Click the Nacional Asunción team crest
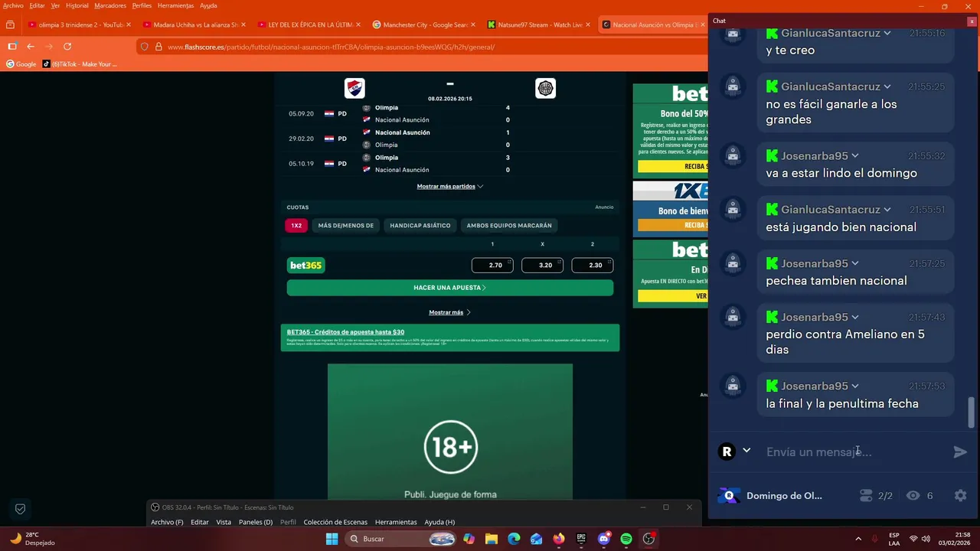This screenshot has height=551, width=980. pyautogui.click(x=354, y=88)
